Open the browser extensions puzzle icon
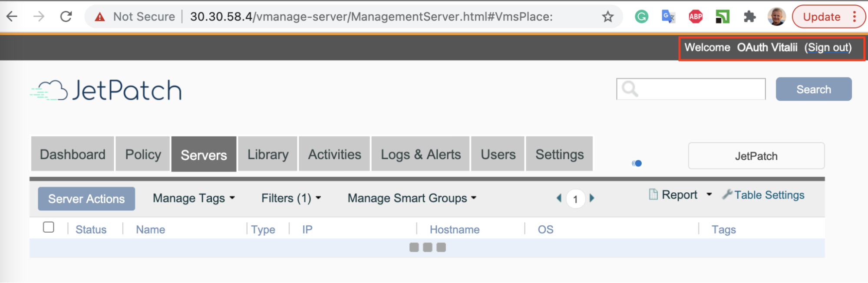 (x=749, y=17)
